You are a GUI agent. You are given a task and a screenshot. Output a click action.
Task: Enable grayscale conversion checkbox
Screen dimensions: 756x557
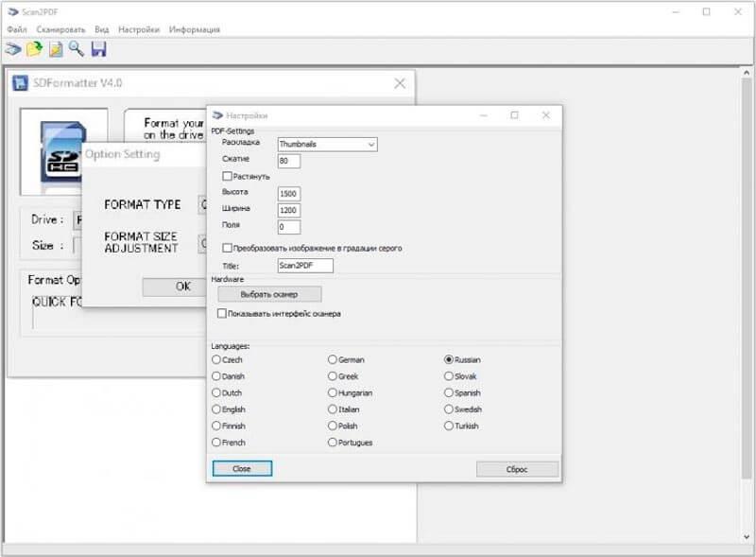(x=227, y=248)
